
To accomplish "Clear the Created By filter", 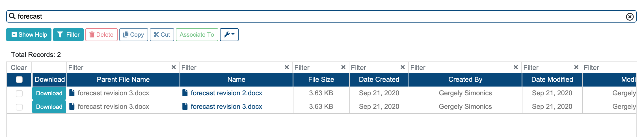I will 516,67.
